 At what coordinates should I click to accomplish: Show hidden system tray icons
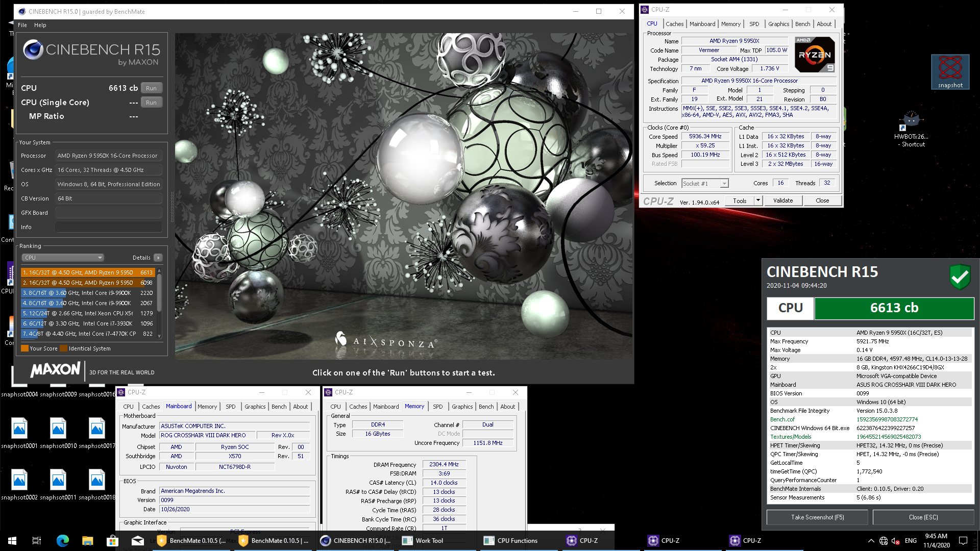click(871, 540)
